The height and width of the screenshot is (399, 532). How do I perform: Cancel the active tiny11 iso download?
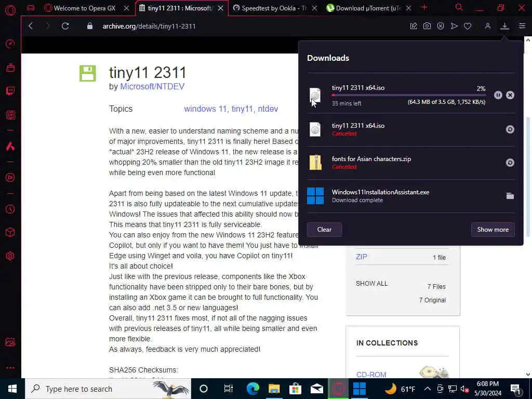[x=510, y=95]
